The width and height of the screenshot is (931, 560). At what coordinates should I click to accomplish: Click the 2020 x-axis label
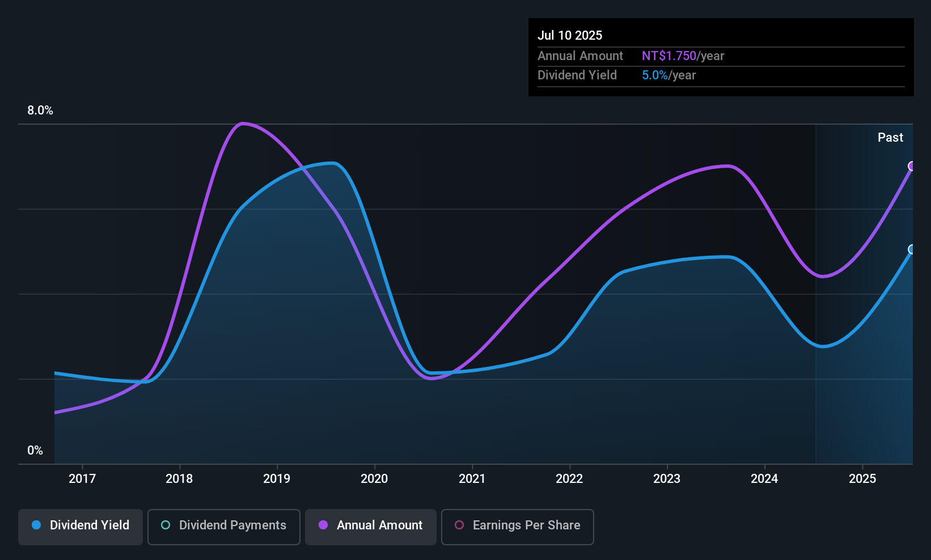click(x=374, y=478)
